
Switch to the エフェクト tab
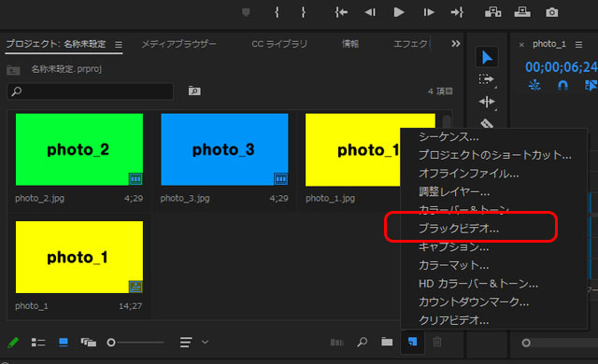pos(411,44)
